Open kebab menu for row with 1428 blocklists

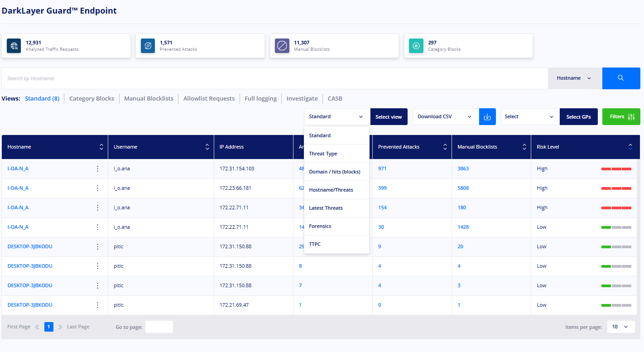pyautogui.click(x=97, y=227)
